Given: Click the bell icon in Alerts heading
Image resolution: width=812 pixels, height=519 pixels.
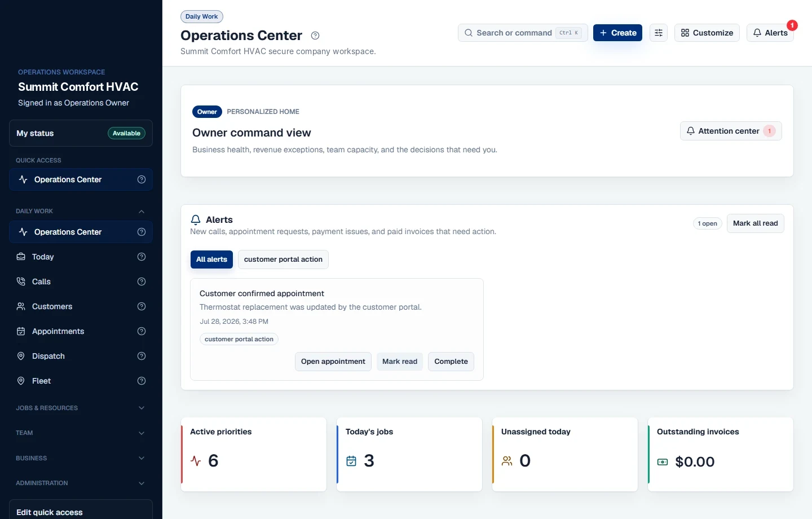Looking at the screenshot, I should 196,220.
